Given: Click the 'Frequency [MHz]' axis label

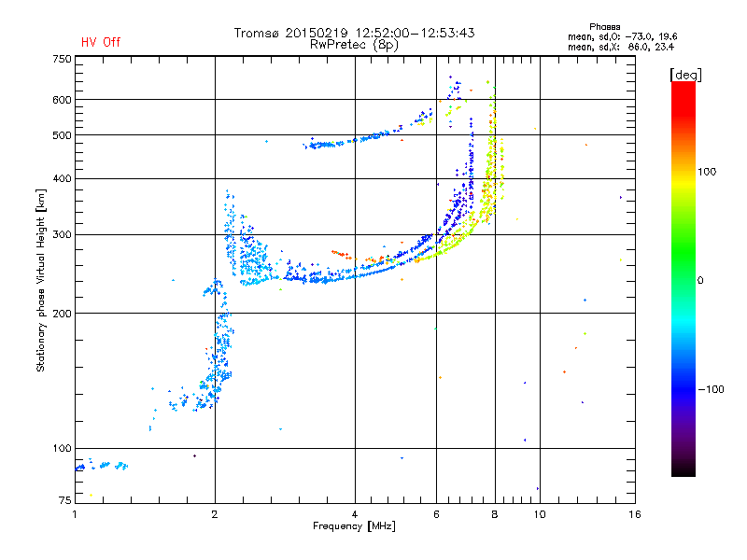Looking at the screenshot, I should [354, 526].
